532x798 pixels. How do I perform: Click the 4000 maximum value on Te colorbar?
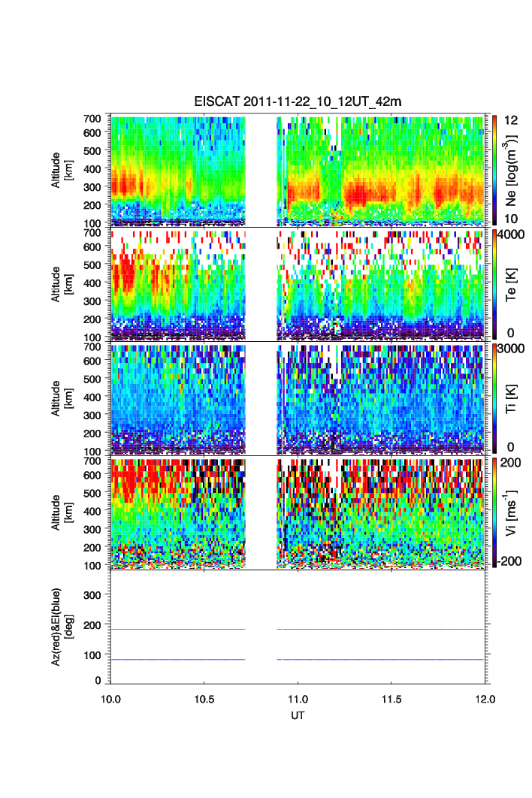(509, 234)
